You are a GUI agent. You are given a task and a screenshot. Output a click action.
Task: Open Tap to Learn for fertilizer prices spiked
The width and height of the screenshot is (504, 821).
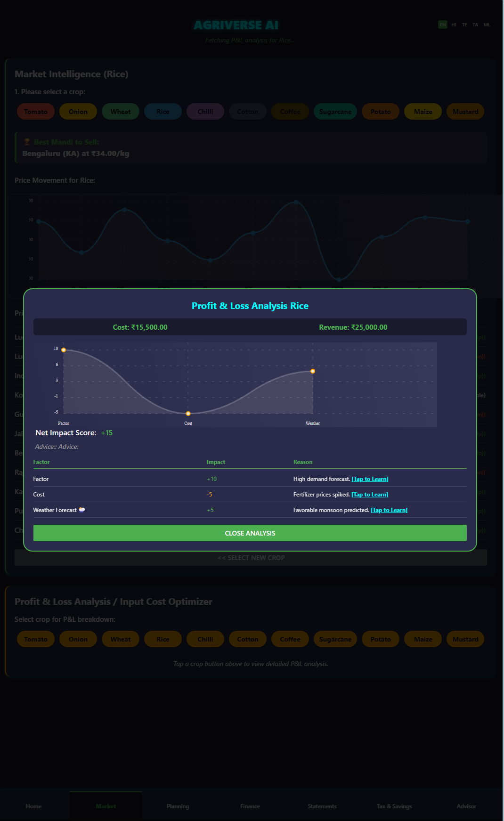click(x=370, y=495)
